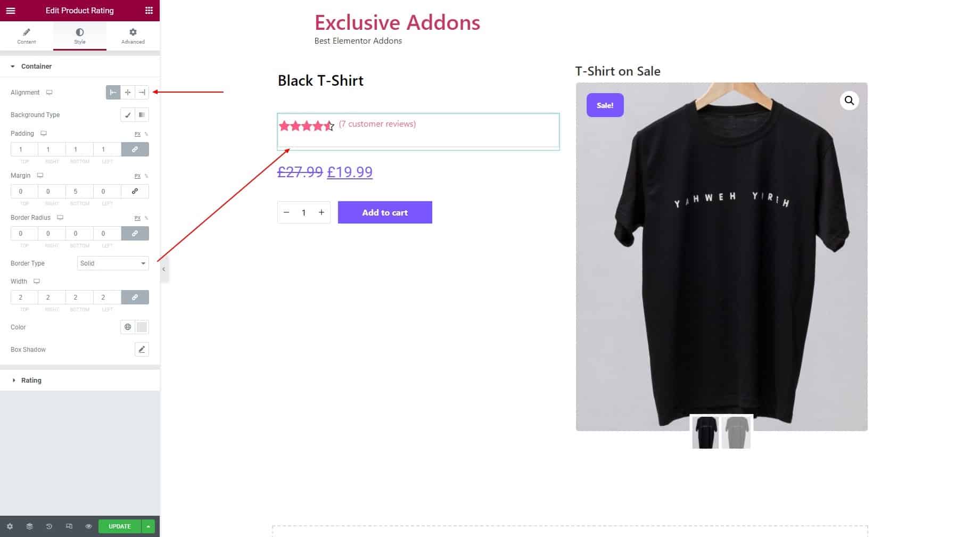Switch to the Advanced tab
This screenshot has width=980, height=537.
click(x=133, y=36)
